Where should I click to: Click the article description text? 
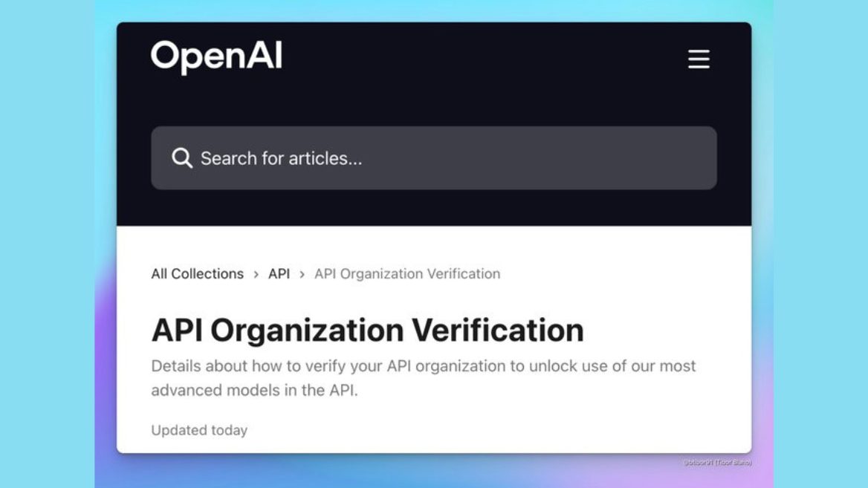tap(423, 377)
